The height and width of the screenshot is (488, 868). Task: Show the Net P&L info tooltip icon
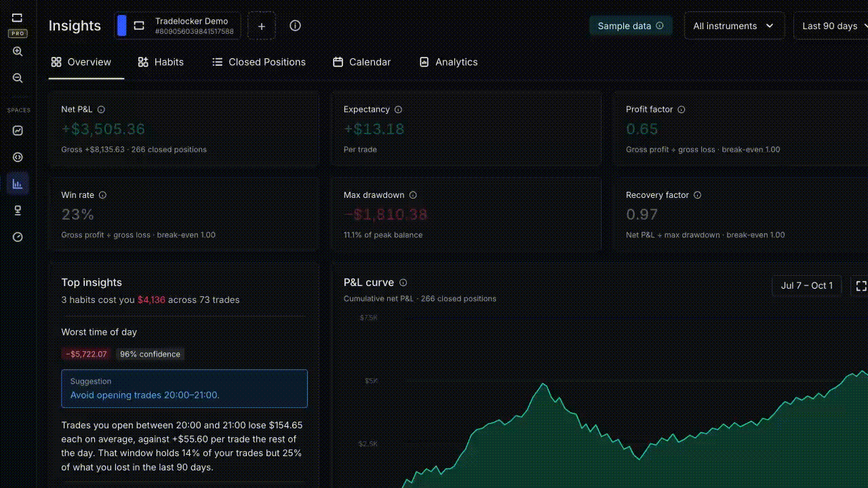pos(101,109)
